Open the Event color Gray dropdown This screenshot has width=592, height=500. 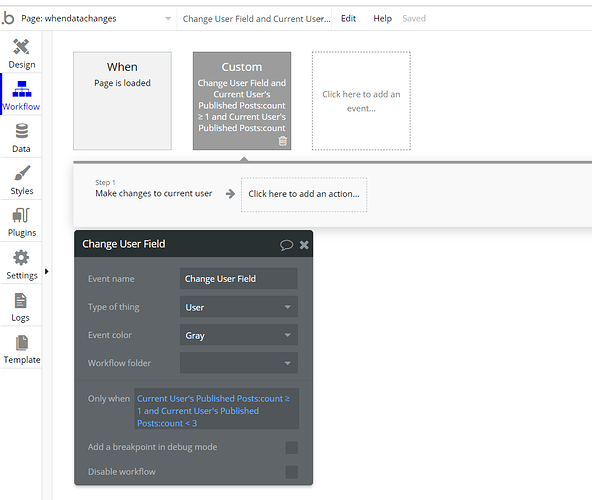coord(239,335)
